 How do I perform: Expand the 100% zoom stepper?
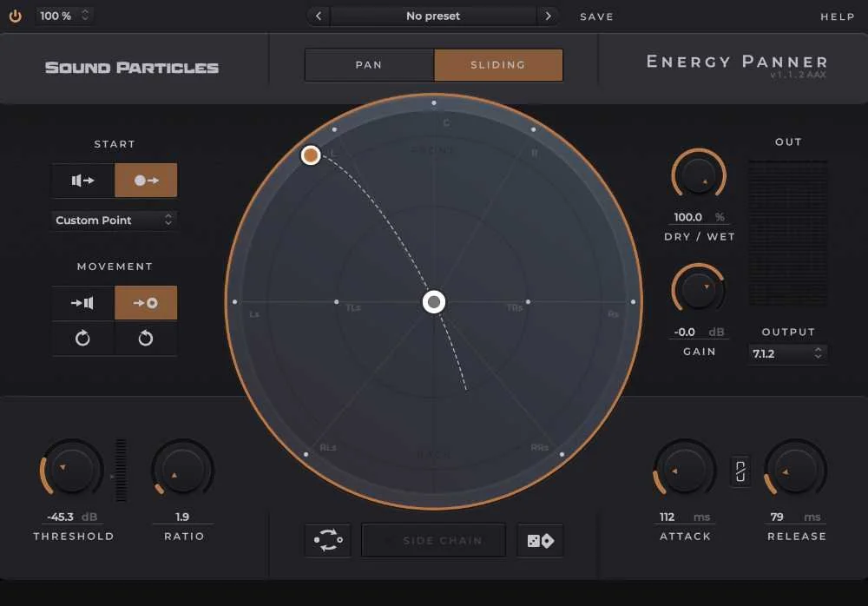[84, 15]
